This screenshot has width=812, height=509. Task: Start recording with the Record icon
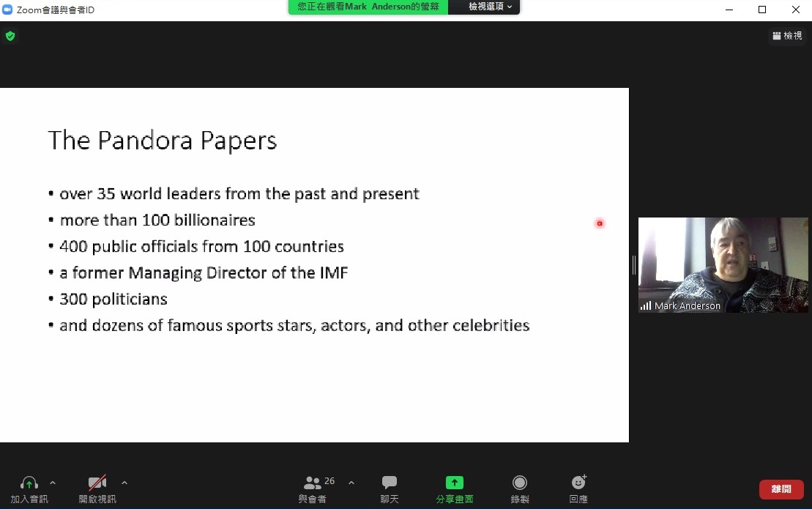pos(520,483)
